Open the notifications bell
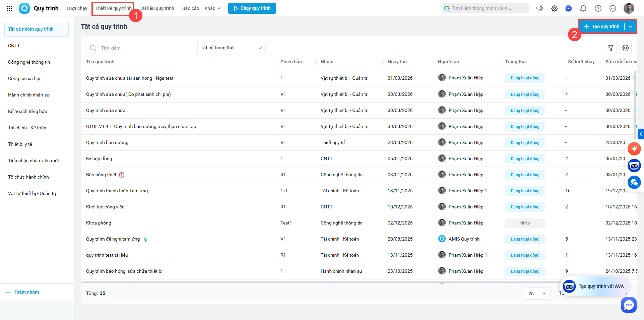Image resolution: width=644 pixels, height=320 pixels. coord(583,8)
